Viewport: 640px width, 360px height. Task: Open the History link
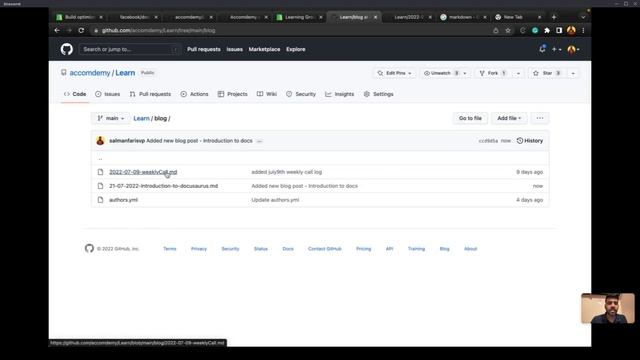(530, 141)
